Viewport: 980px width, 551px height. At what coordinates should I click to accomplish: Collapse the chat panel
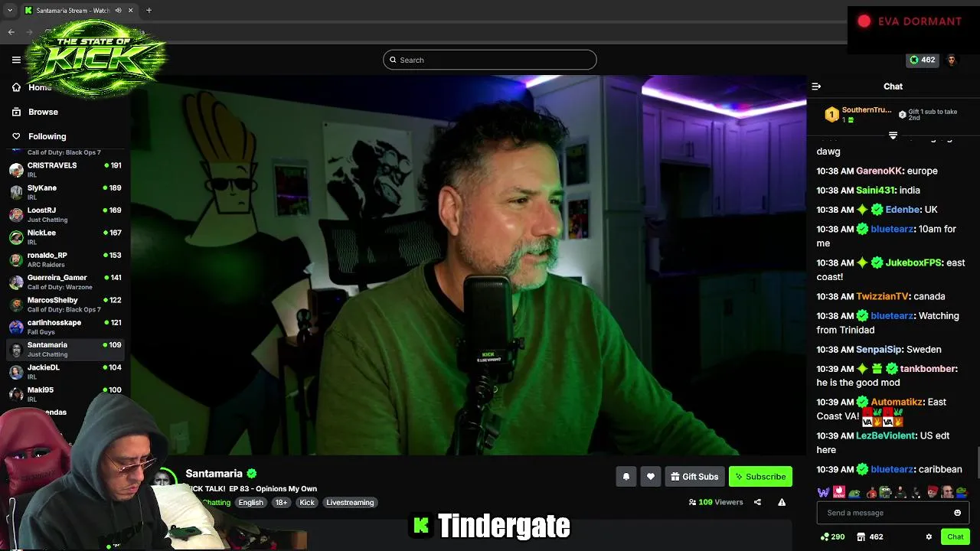(x=816, y=86)
